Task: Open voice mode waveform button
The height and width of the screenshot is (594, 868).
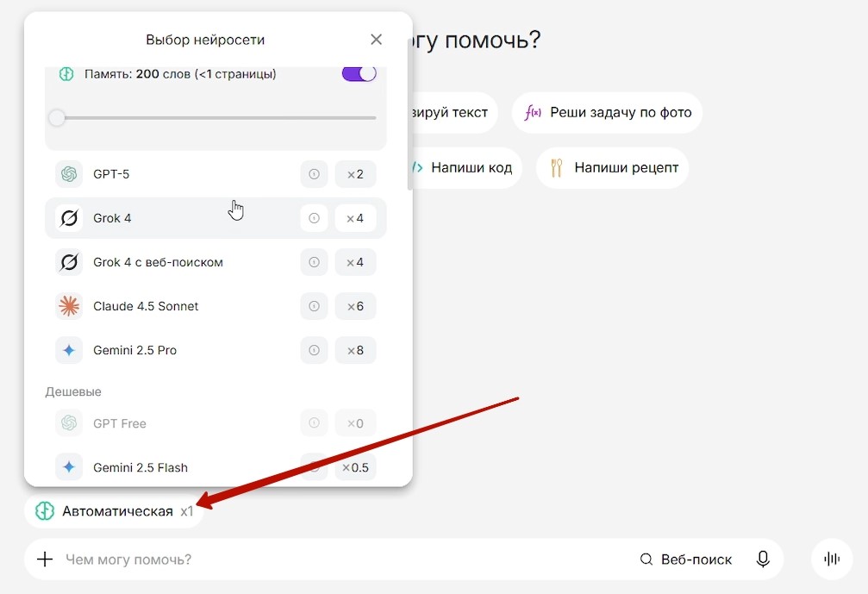Action: 832,559
